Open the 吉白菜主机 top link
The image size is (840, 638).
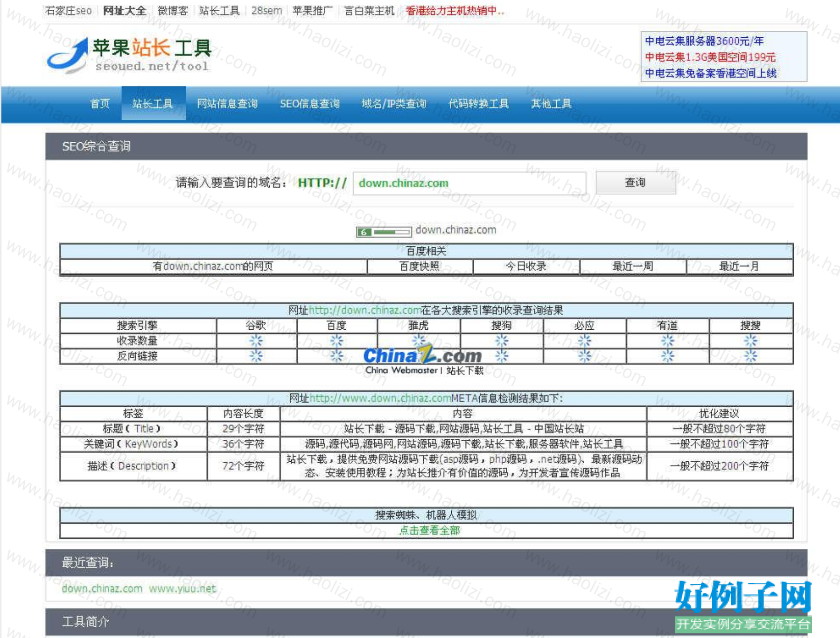[x=369, y=11]
